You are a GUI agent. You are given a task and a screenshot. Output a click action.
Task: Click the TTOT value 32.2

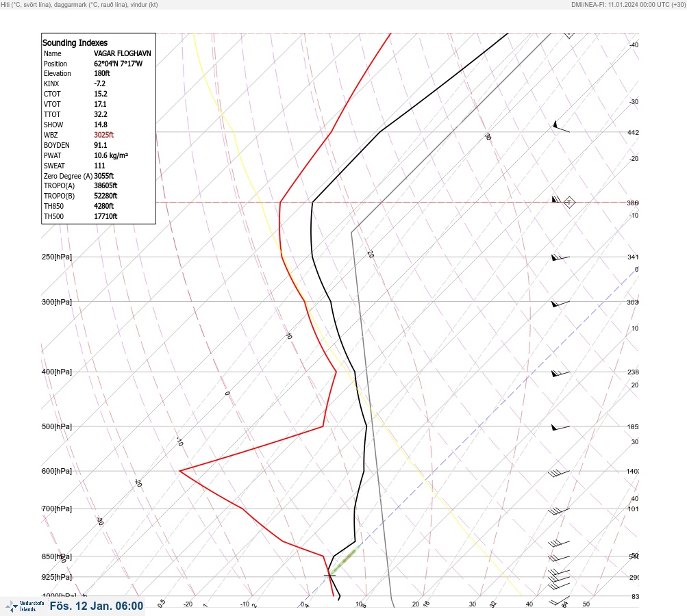tap(100, 114)
